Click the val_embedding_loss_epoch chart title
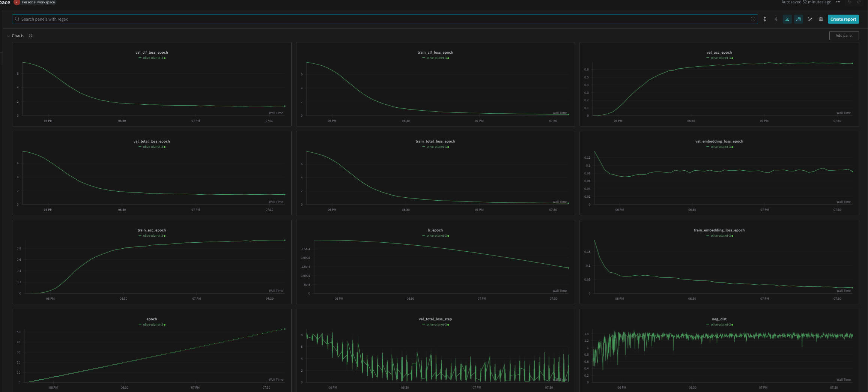Screen dimensions: 868x392 pos(719,141)
